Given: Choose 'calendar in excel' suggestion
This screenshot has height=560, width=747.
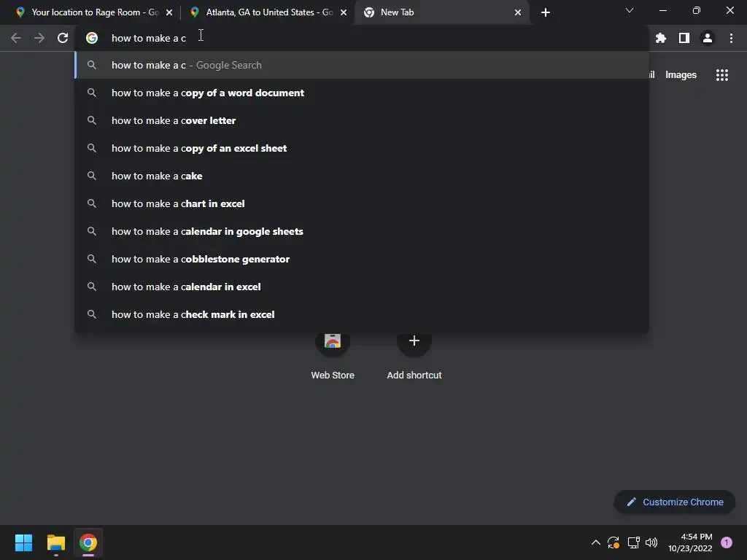Looking at the screenshot, I should (362, 287).
